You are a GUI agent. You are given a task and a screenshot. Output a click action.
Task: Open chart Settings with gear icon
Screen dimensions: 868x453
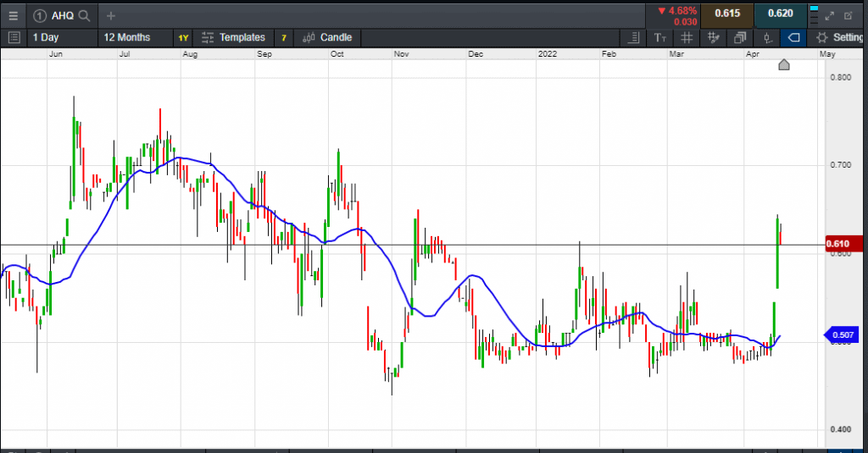(838, 37)
